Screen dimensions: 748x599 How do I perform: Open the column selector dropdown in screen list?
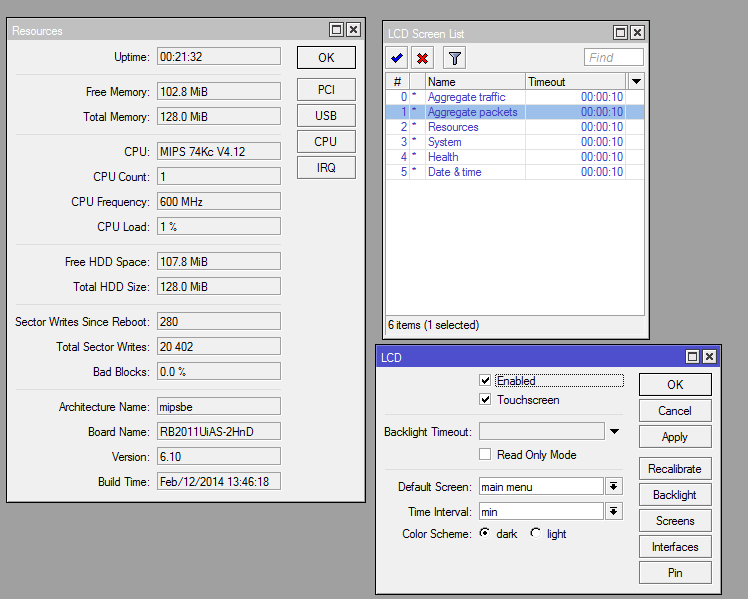(636, 81)
